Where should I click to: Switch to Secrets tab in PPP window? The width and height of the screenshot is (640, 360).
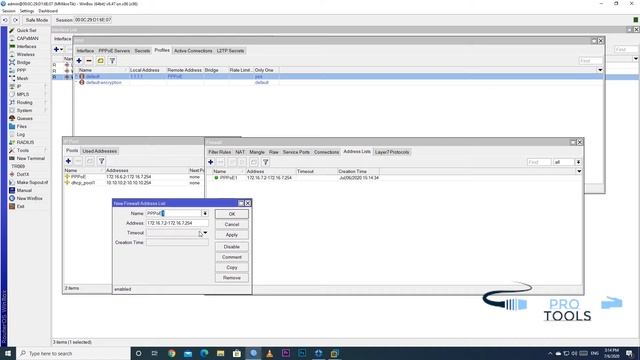point(142,51)
